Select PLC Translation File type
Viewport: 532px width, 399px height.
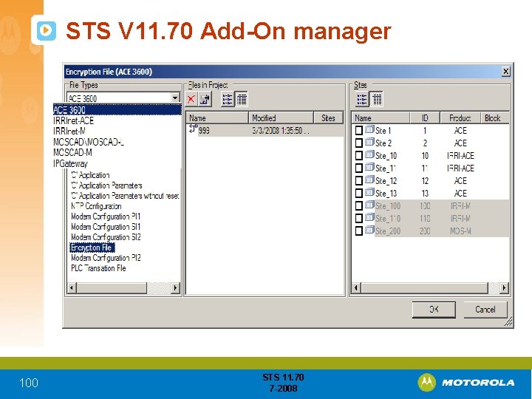98,268
